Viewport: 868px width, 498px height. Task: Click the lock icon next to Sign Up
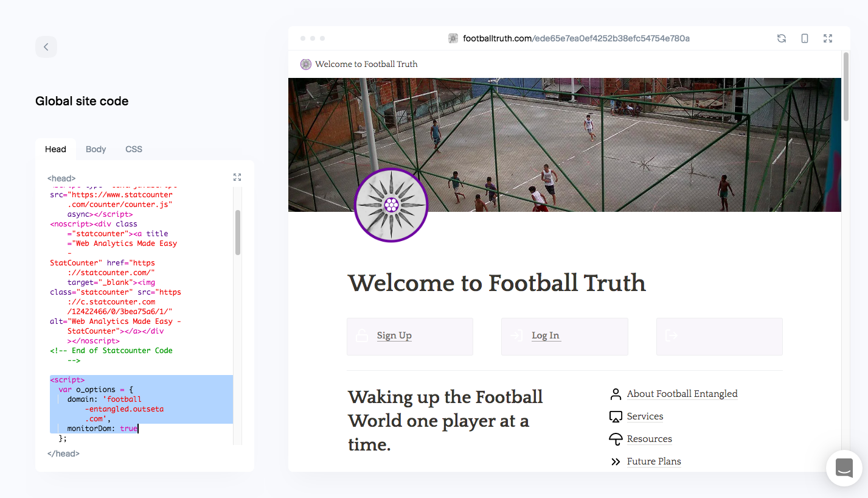point(362,335)
